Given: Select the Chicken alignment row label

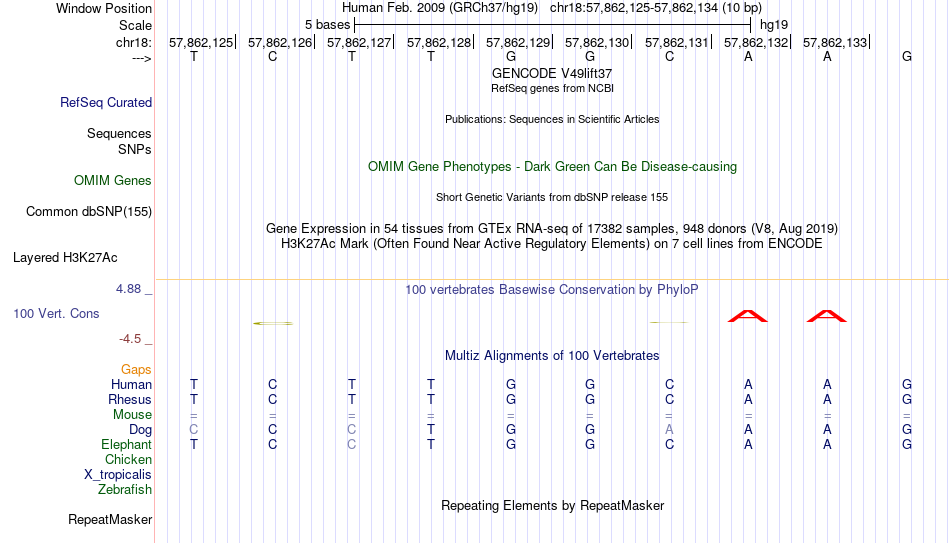Looking at the screenshot, I should [x=128, y=459].
